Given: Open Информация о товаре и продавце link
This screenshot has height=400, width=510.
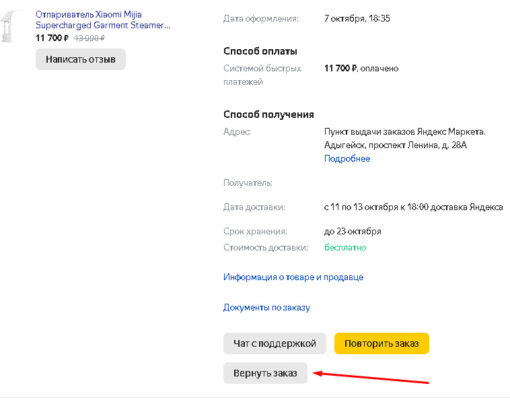Looking at the screenshot, I should coord(293,277).
